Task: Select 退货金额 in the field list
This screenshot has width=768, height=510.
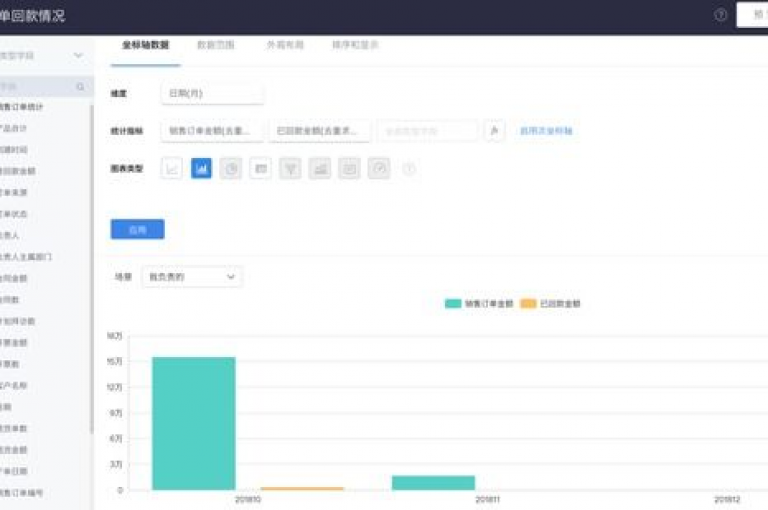Action: pos(14,450)
